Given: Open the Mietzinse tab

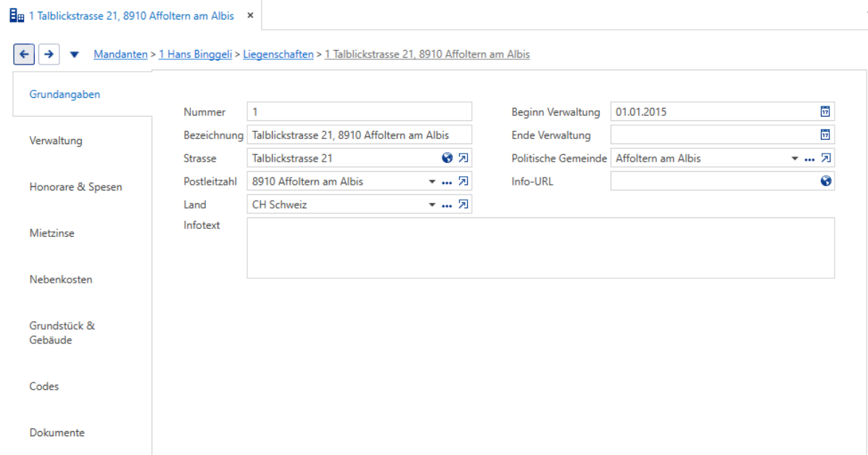Looking at the screenshot, I should pyautogui.click(x=52, y=233).
